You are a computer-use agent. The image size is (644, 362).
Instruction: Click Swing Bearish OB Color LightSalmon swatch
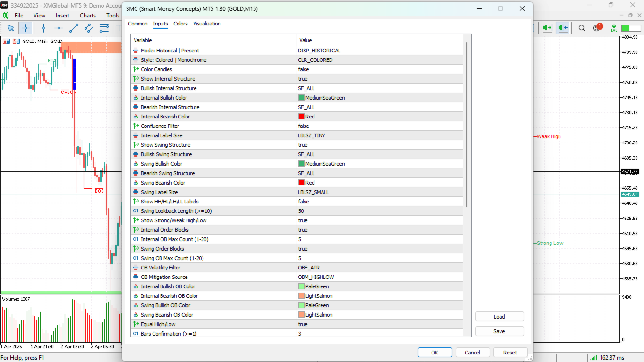click(x=301, y=315)
